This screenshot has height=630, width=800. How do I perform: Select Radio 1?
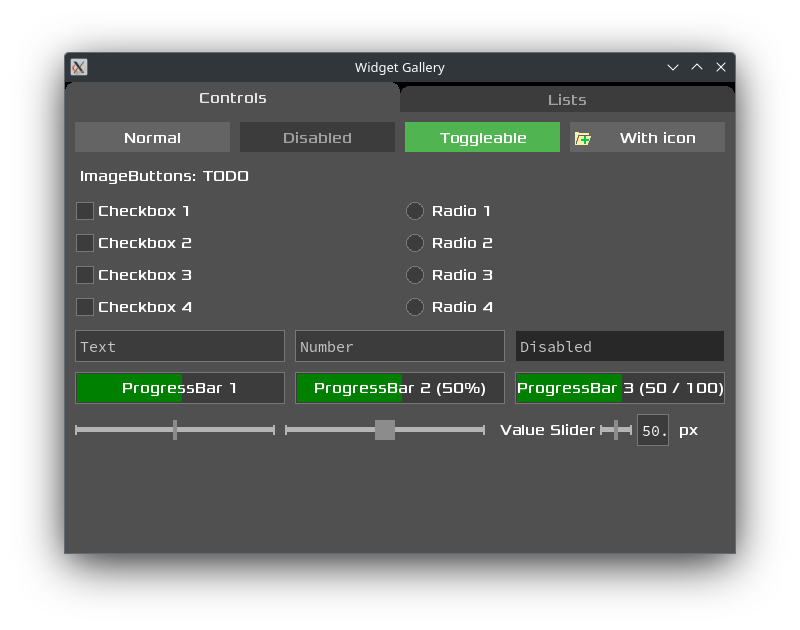coord(415,211)
